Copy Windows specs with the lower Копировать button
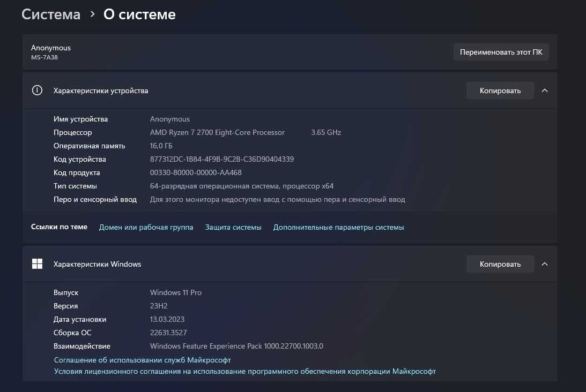Image resolution: width=586 pixels, height=392 pixels. coord(500,264)
